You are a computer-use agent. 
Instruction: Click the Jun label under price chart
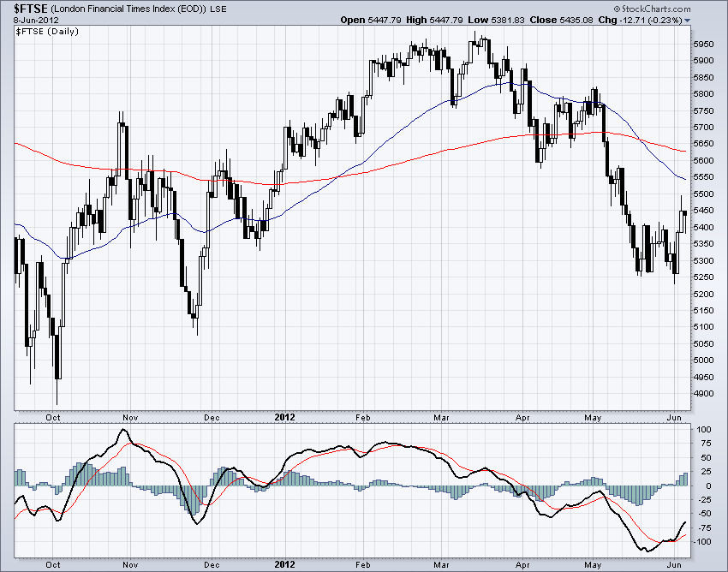tap(674, 417)
